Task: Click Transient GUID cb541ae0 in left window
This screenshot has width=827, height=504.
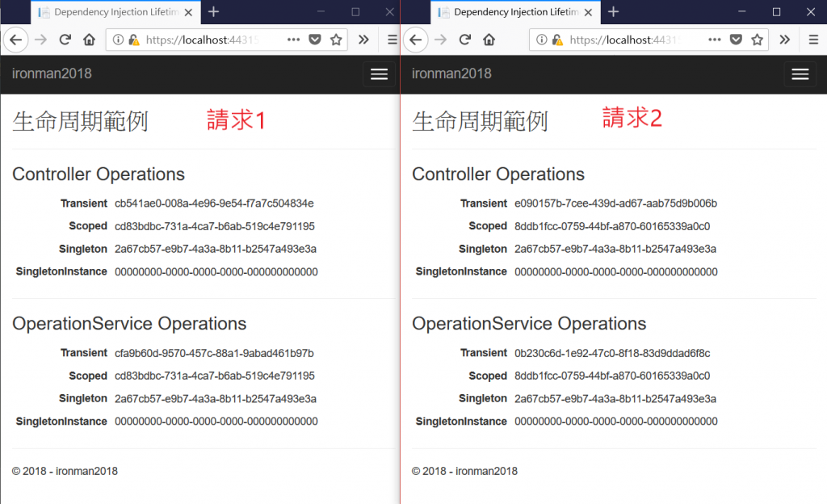Action: [x=214, y=204]
